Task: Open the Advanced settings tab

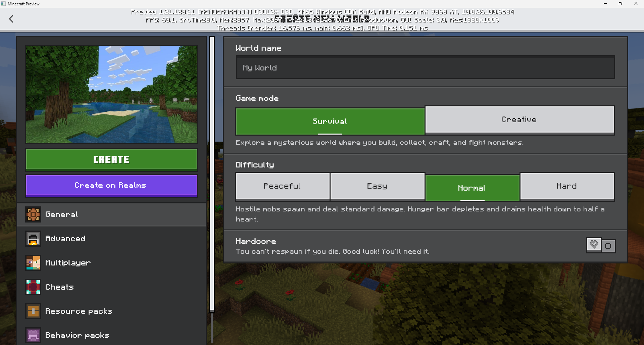Action: click(111, 239)
